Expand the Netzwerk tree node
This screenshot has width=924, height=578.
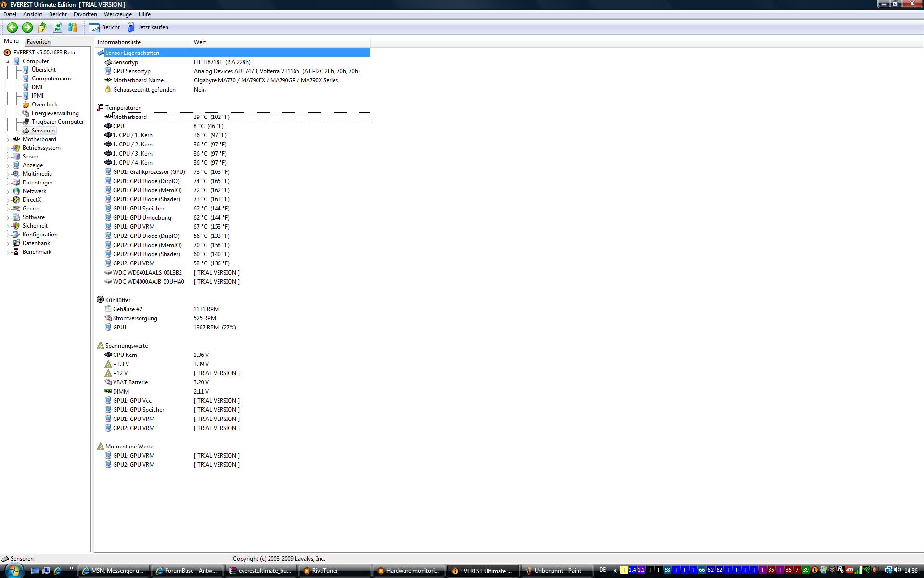(x=8, y=192)
